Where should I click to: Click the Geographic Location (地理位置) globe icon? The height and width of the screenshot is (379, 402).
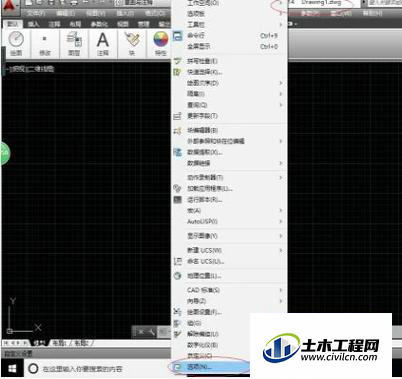tap(177, 276)
